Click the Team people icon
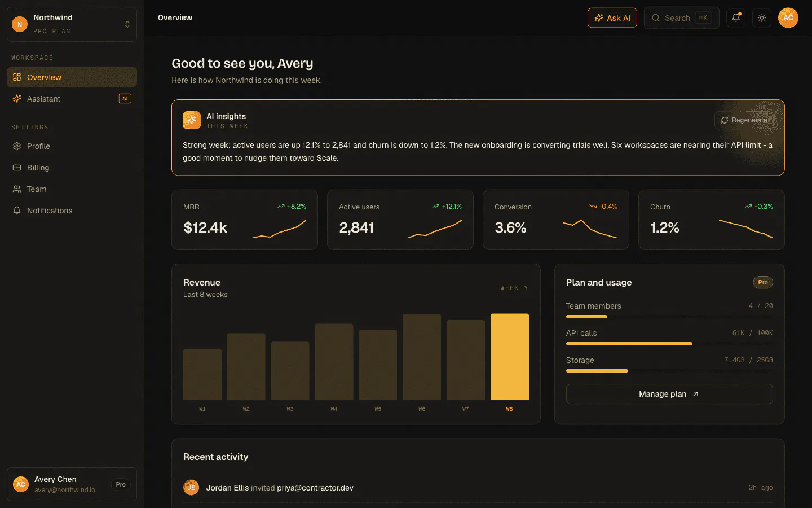Image resolution: width=812 pixels, height=508 pixels. click(x=17, y=189)
